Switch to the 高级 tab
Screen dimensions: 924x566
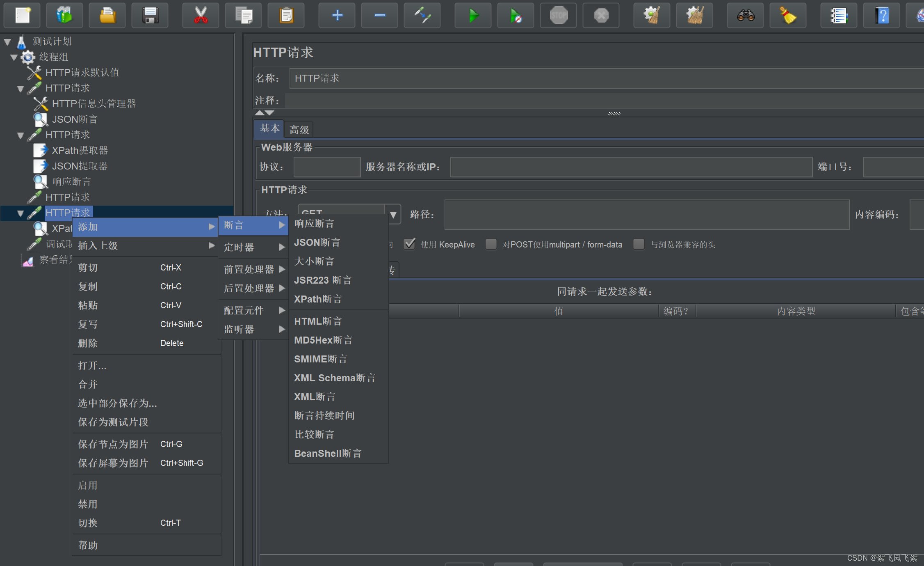(x=299, y=130)
